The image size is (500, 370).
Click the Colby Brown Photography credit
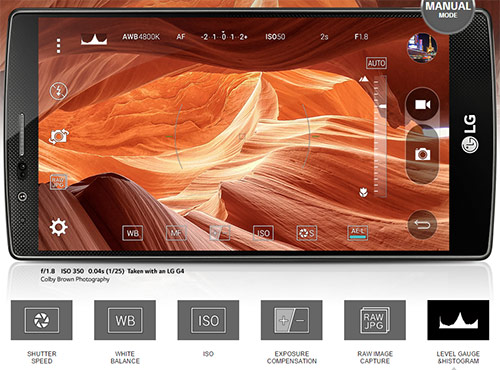[x=75, y=279]
